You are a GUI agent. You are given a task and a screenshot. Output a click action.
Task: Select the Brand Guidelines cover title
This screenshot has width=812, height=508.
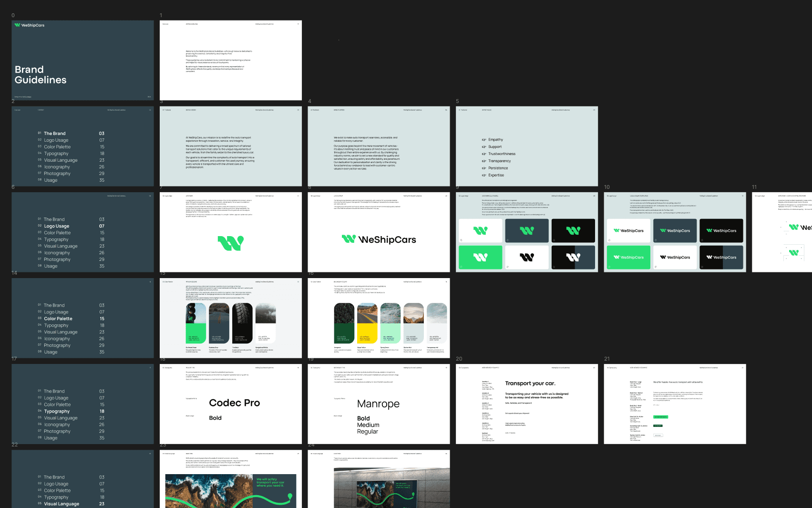tap(41, 75)
